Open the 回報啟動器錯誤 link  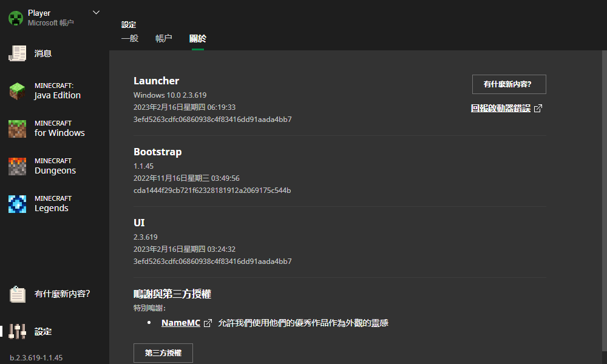pyautogui.click(x=501, y=109)
